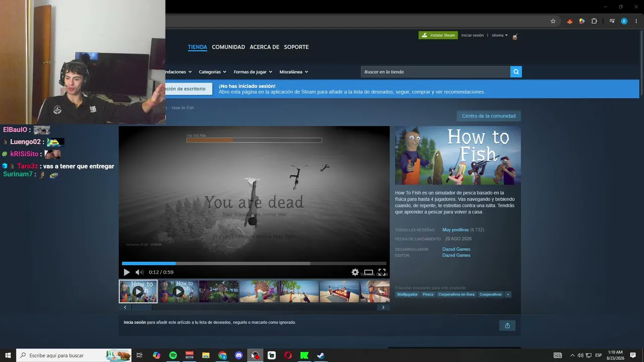Open editor Dazed Games link
644x362 pixels.
click(456, 255)
